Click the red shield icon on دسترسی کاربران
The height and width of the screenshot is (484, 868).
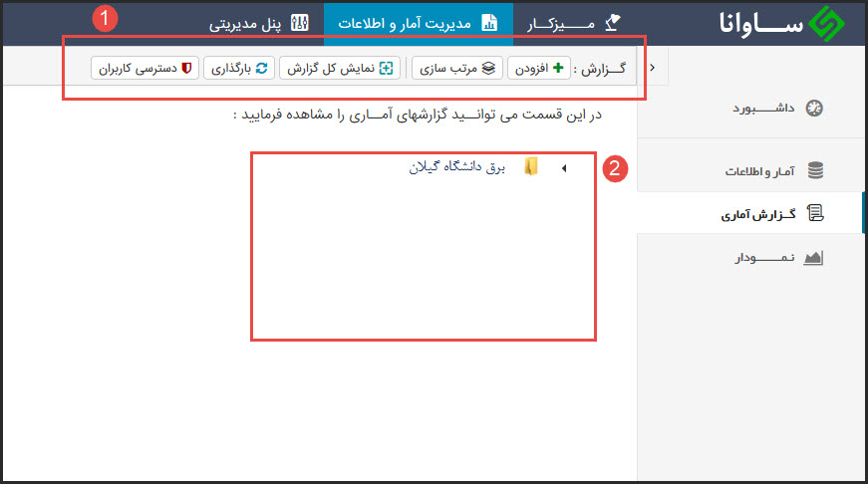186,68
